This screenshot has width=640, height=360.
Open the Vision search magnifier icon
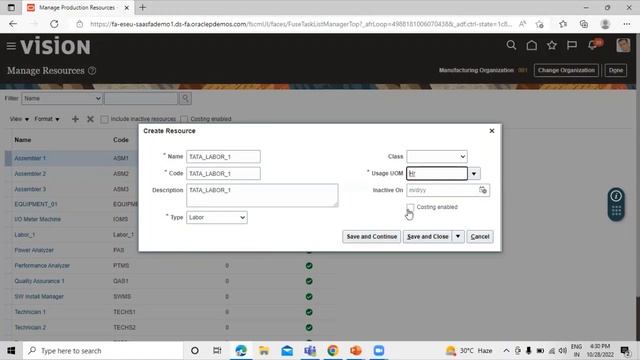tap(511, 45)
